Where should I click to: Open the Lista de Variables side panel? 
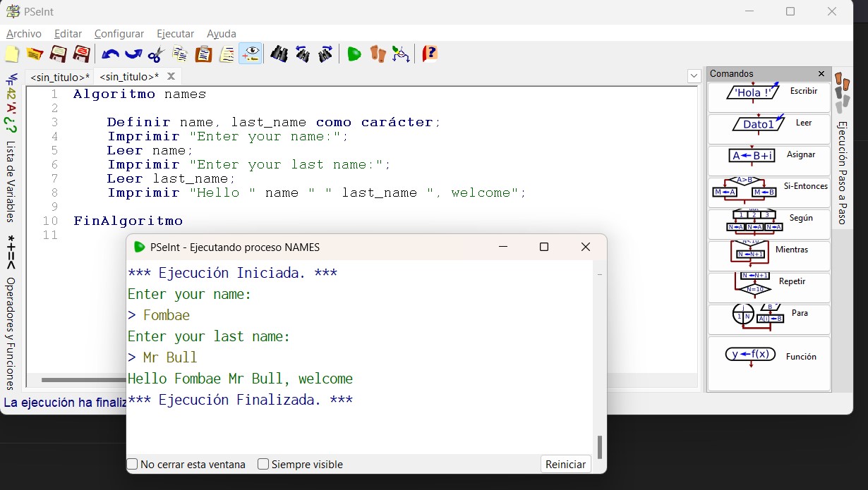click(11, 148)
